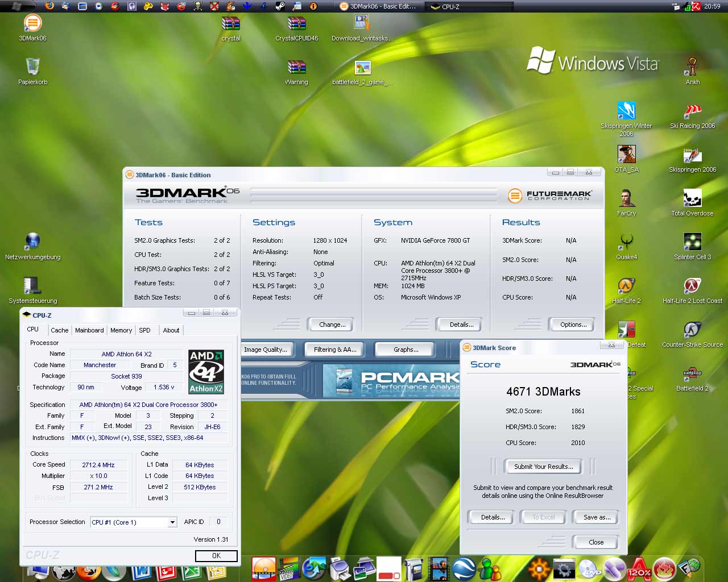728x582 pixels.
Task: Select the CPU tab in CPU-Z
Action: coord(33,329)
